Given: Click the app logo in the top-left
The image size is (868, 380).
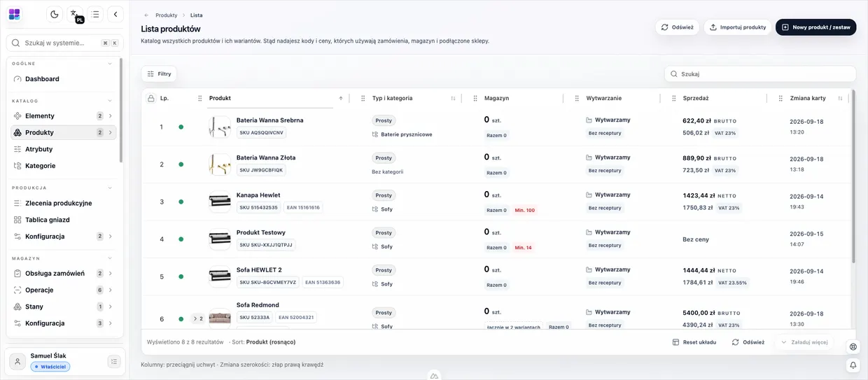Looking at the screenshot, I should click(15, 14).
